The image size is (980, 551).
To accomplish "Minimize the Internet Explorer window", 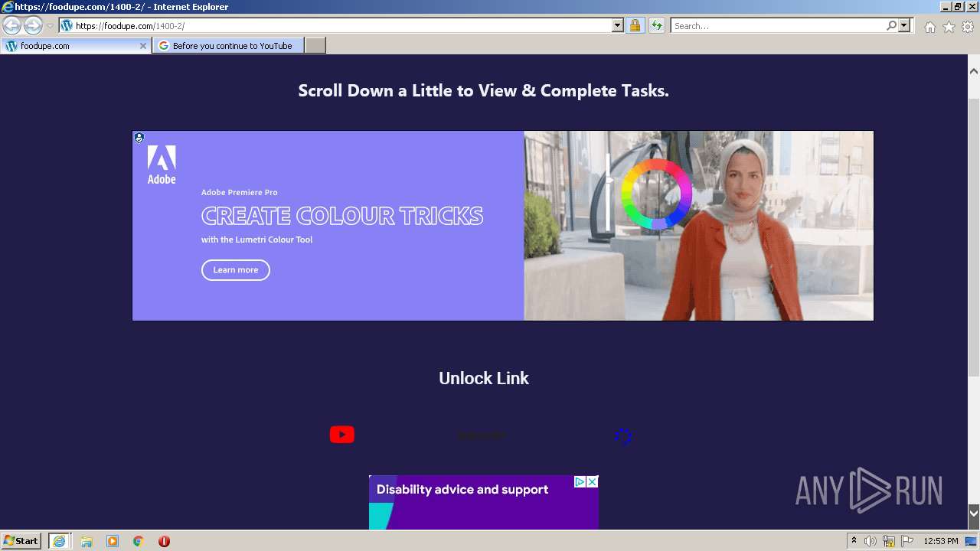I will [x=945, y=6].
